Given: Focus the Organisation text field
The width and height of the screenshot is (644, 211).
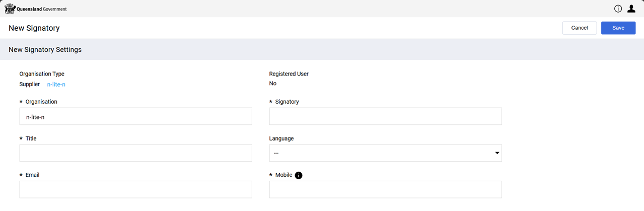Looking at the screenshot, I should 135,116.
